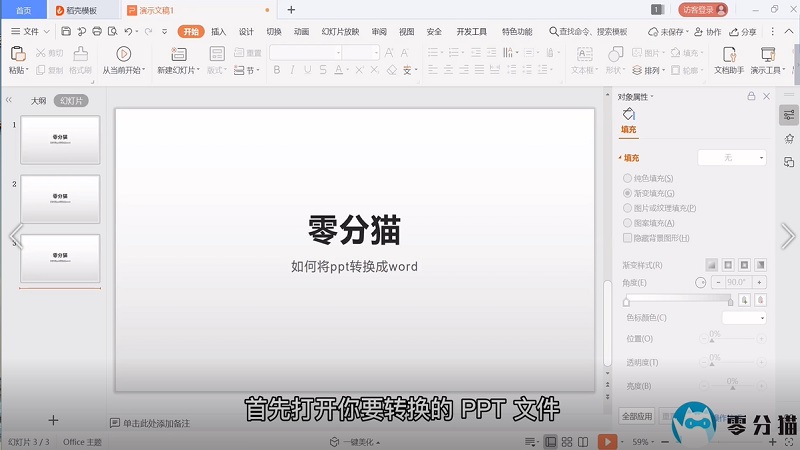Screen dimensions: 800x450
Task: Select the second slide thumbnail
Action: 60,199
